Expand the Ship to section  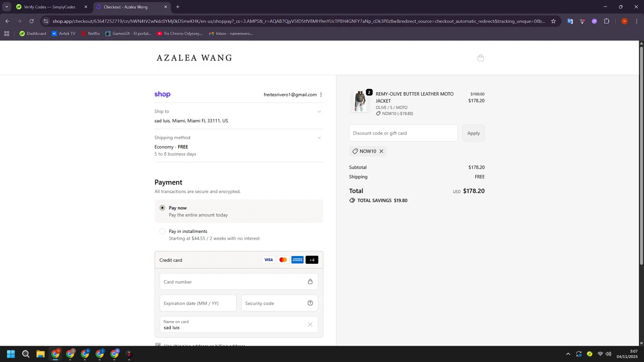pos(319,112)
